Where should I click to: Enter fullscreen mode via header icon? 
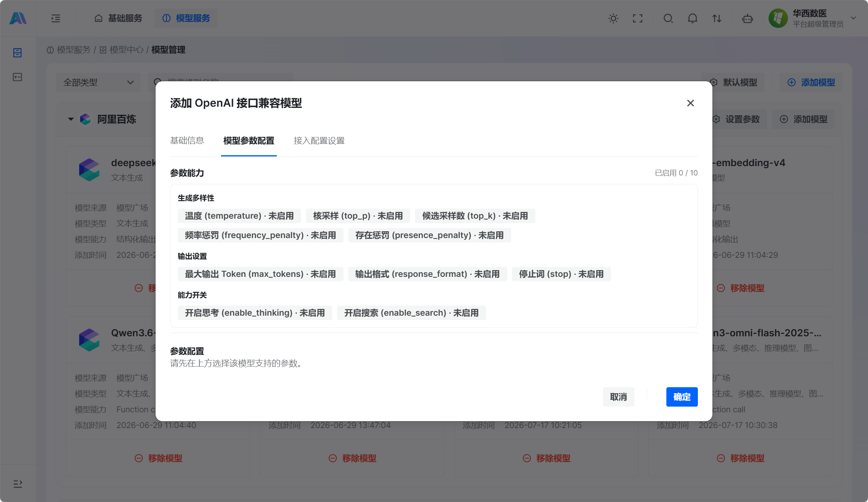tap(638, 18)
